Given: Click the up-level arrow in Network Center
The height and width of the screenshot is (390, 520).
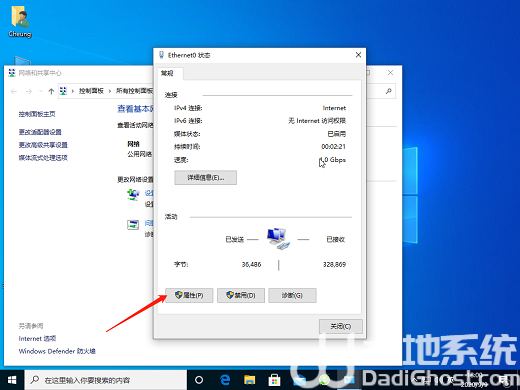Looking at the screenshot, I should [x=51, y=91].
